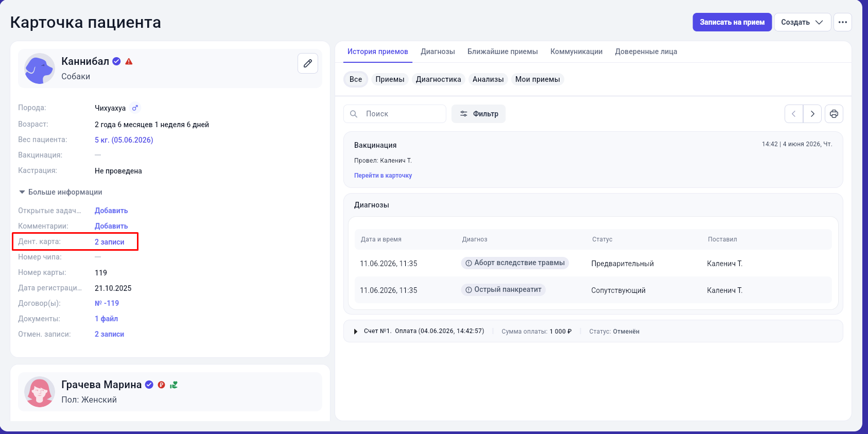
Task: Click info icon on Аборт вследствие травмы
Action: (468, 263)
